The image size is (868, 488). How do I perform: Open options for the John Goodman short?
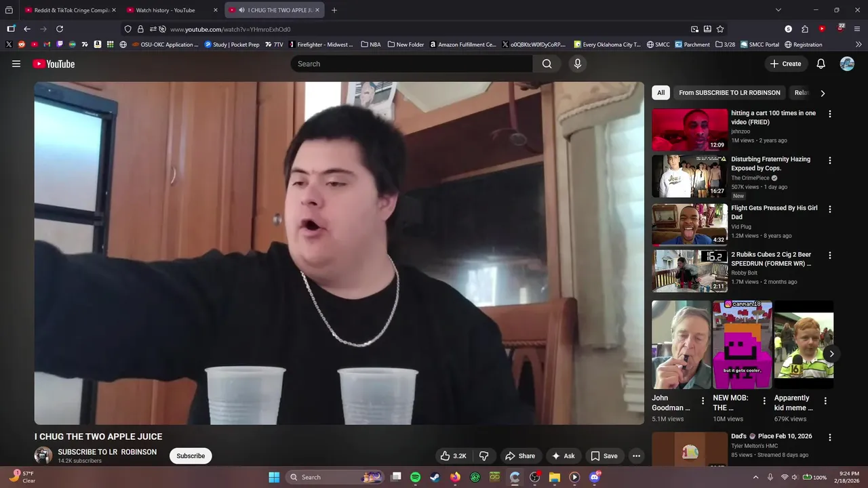703,401
